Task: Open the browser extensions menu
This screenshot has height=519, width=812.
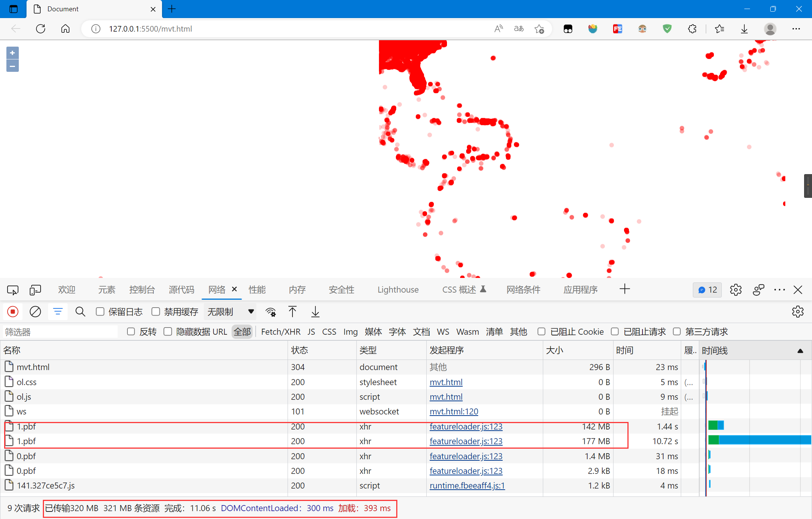Action: (x=692, y=29)
